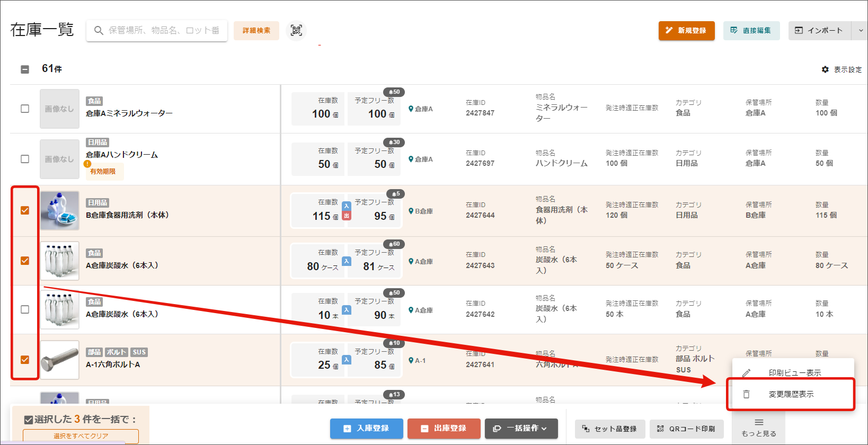The image size is (868, 445).
Task: Click blue 入 badge on 六角ボルト row
Action: pyautogui.click(x=347, y=360)
